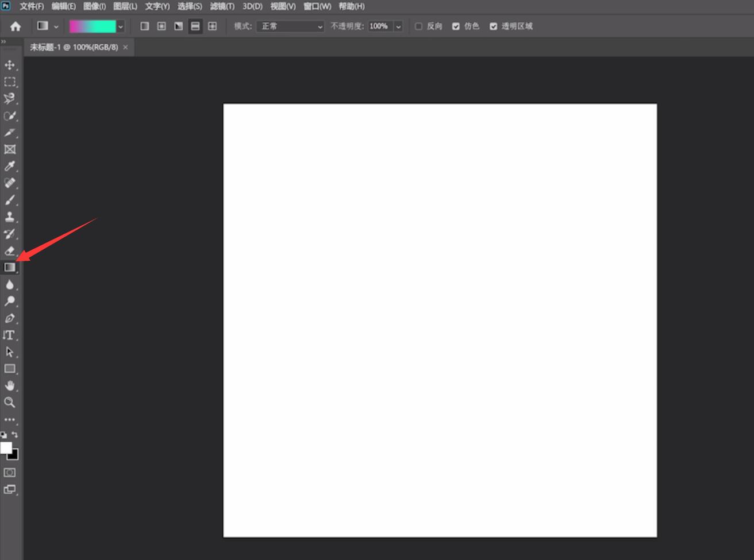Enable the 反向 checkbox
This screenshot has height=560, width=754.
(x=418, y=26)
